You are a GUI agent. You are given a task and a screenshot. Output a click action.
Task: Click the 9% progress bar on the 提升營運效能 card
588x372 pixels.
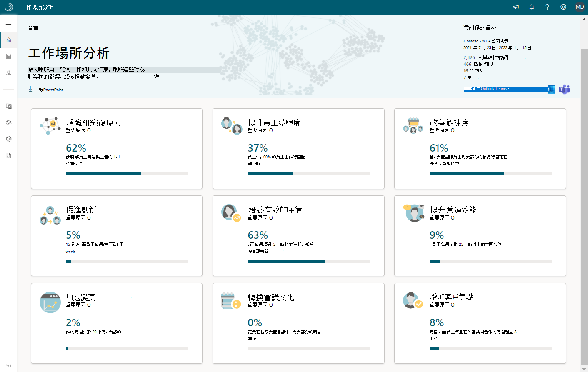(x=490, y=261)
